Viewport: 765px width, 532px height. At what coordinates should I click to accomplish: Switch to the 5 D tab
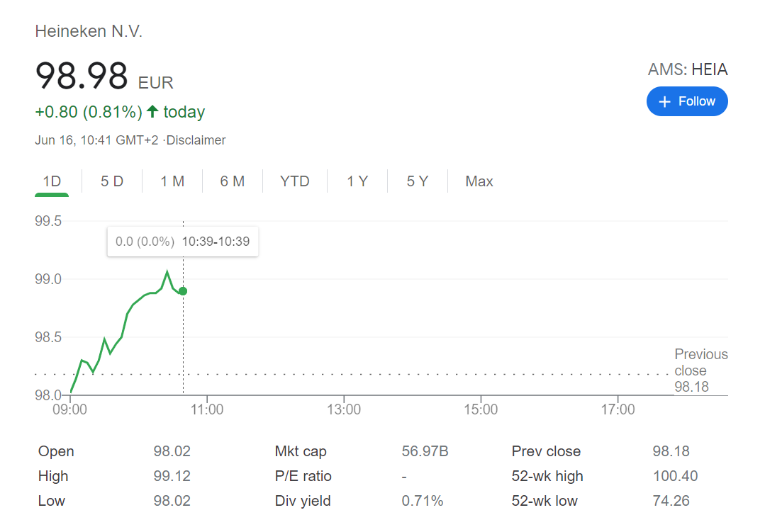point(112,181)
